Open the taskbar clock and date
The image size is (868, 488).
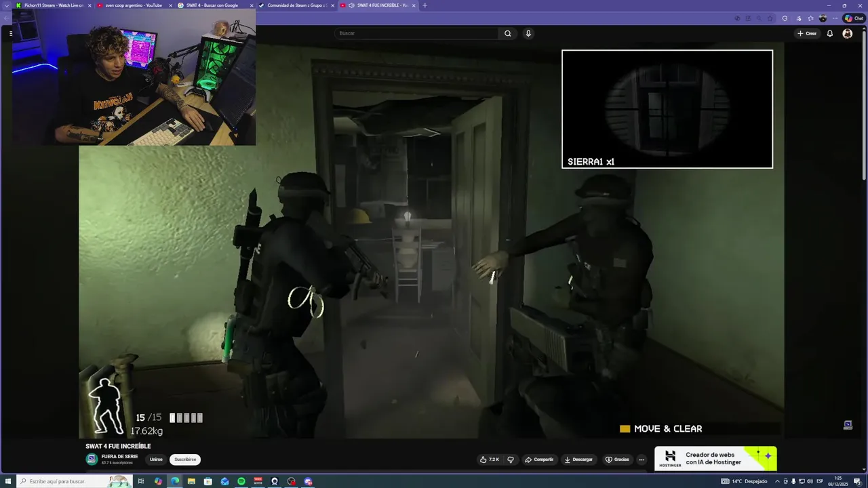pyautogui.click(x=838, y=481)
